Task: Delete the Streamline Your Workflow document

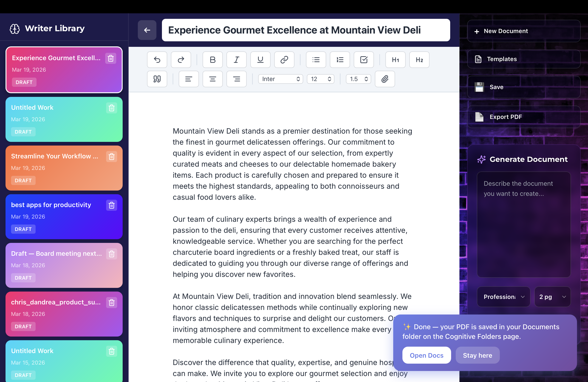Action: tap(111, 157)
